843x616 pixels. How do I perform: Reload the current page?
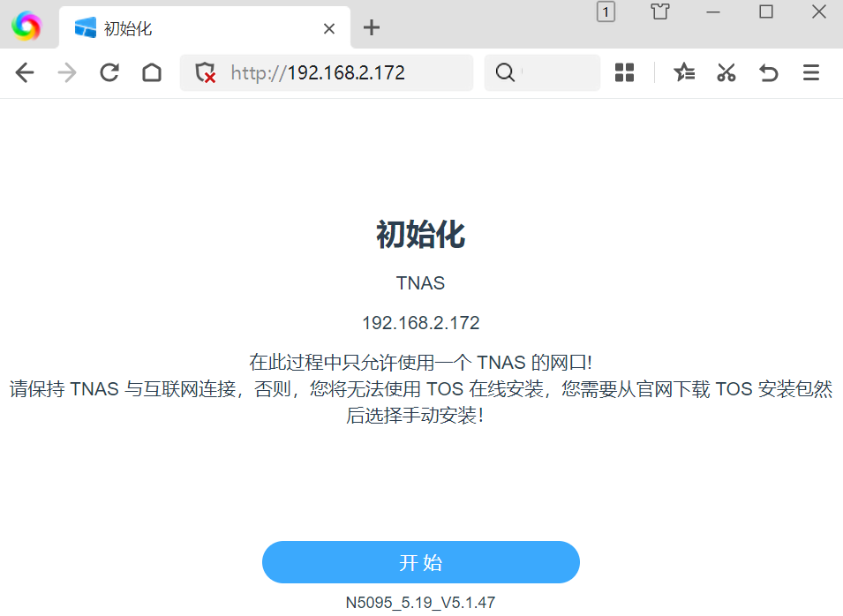tap(109, 72)
